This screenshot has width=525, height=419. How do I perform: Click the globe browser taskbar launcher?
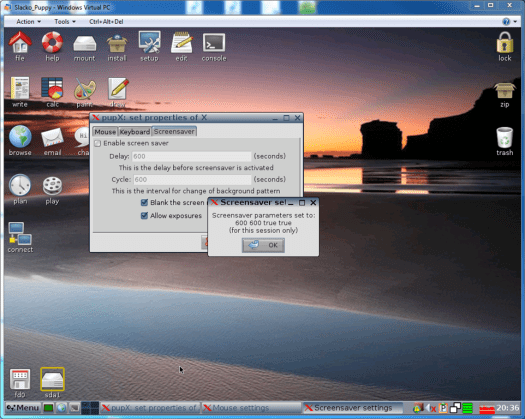click(61, 408)
